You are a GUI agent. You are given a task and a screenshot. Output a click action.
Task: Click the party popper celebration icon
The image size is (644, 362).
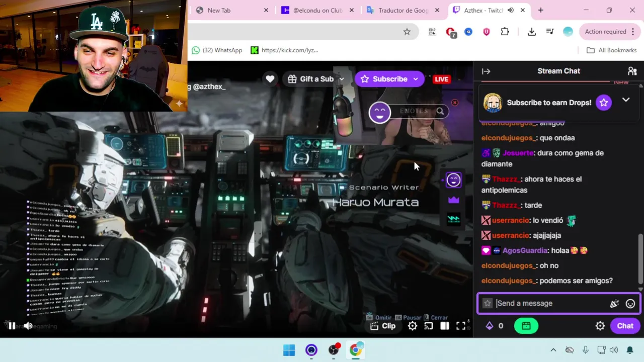(614, 303)
